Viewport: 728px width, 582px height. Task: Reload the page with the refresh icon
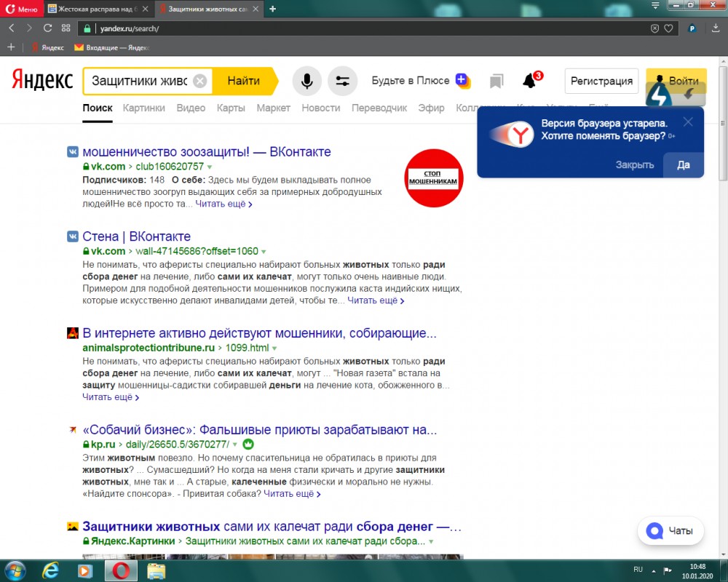47,28
